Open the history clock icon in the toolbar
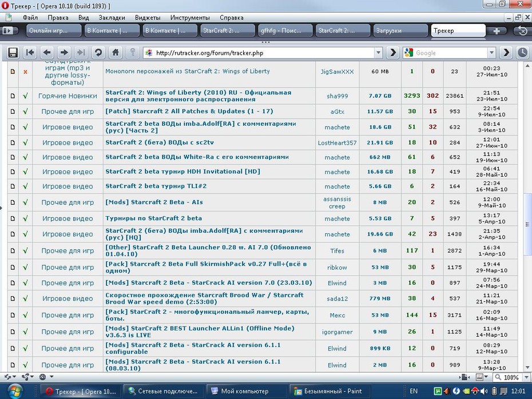Viewport: 532px width, 399px height. pos(522,53)
